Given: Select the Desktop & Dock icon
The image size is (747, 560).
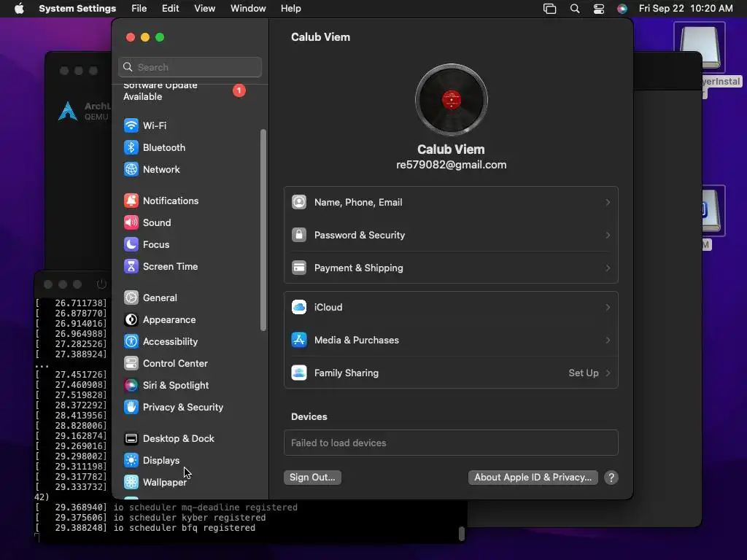Looking at the screenshot, I should coord(131,439).
